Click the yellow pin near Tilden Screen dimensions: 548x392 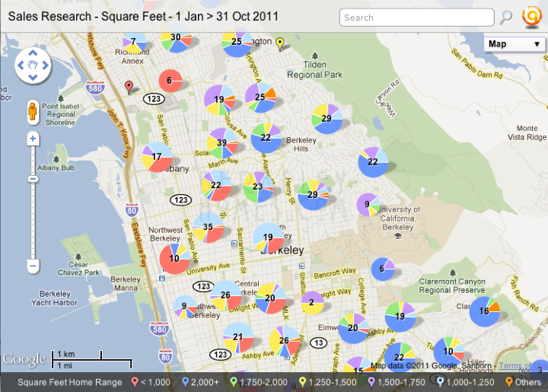[x=279, y=44]
